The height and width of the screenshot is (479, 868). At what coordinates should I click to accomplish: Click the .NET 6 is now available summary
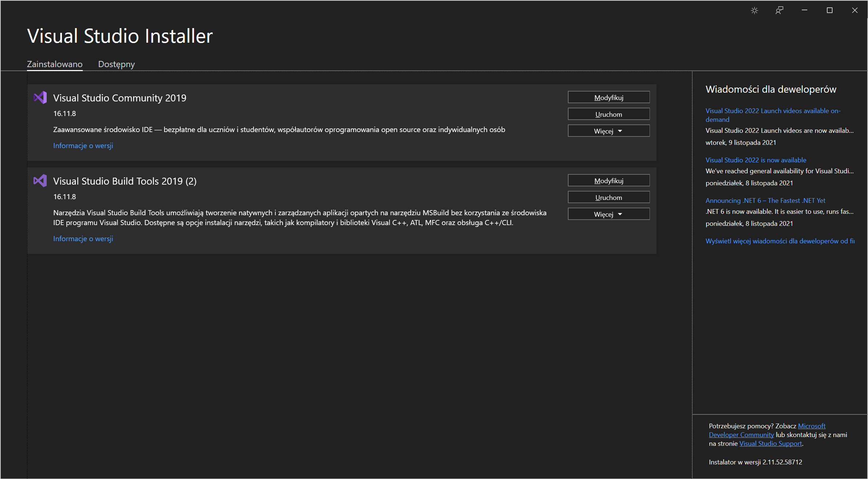[779, 211]
